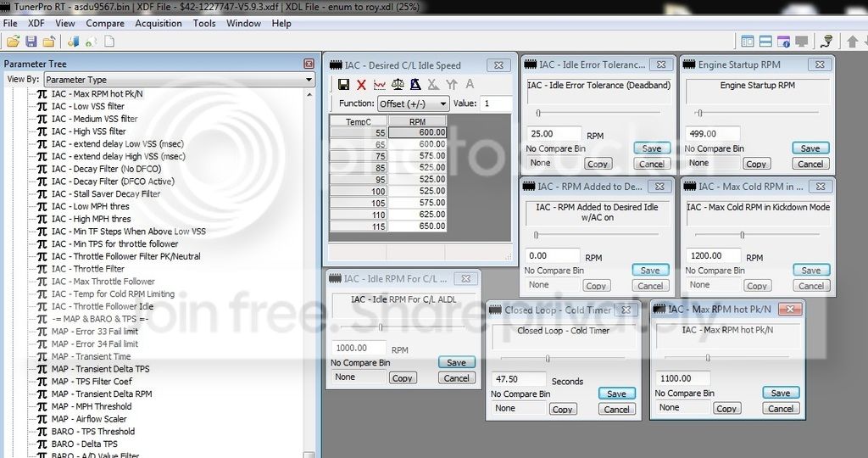Open a bin file with toolbar folder icon
Viewport: 868px width, 458px height.
tap(14, 42)
